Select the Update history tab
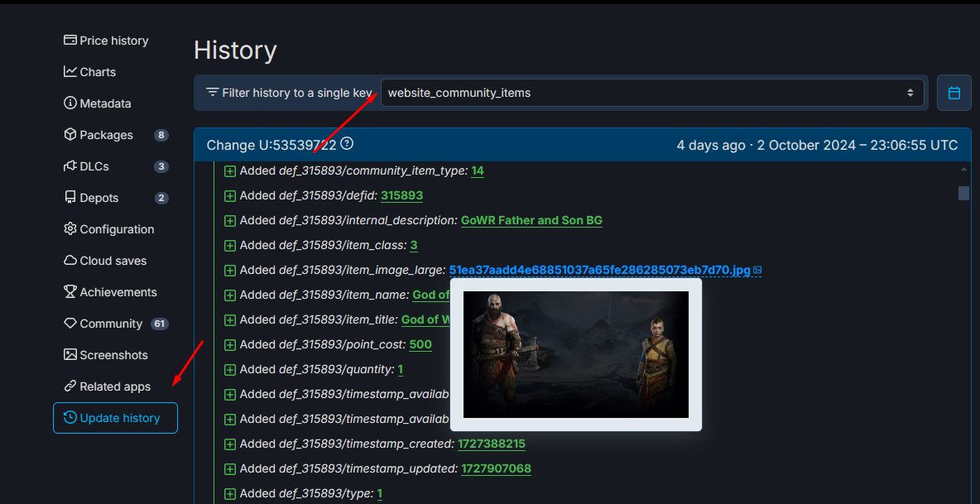The image size is (980, 504). 115,418
